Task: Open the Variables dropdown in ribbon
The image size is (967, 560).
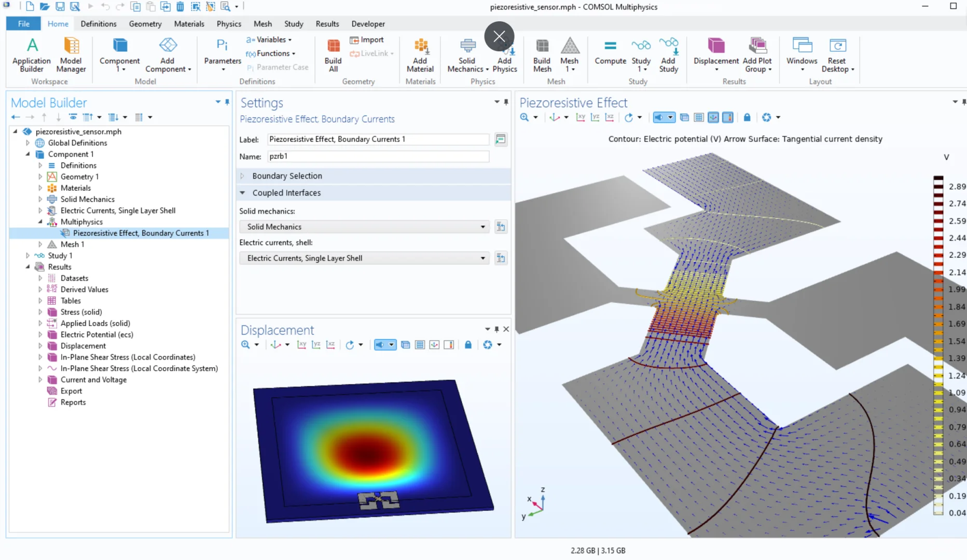Action: (x=269, y=39)
